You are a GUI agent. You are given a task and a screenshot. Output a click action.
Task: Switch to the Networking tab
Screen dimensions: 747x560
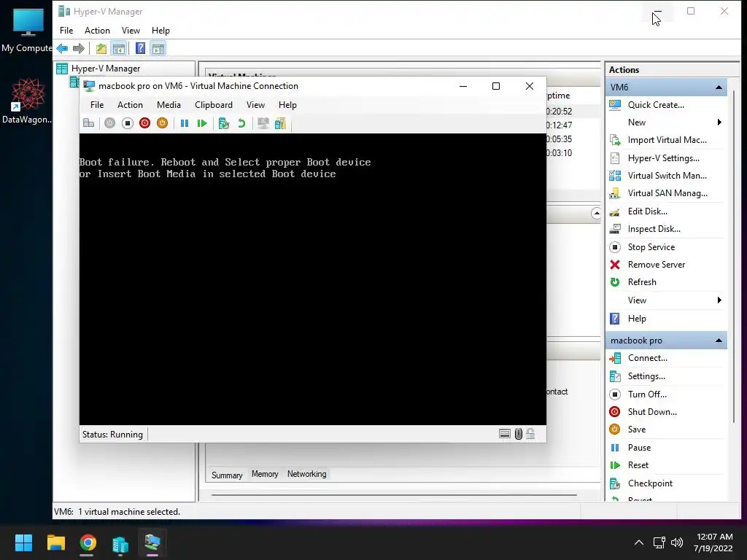click(x=307, y=474)
